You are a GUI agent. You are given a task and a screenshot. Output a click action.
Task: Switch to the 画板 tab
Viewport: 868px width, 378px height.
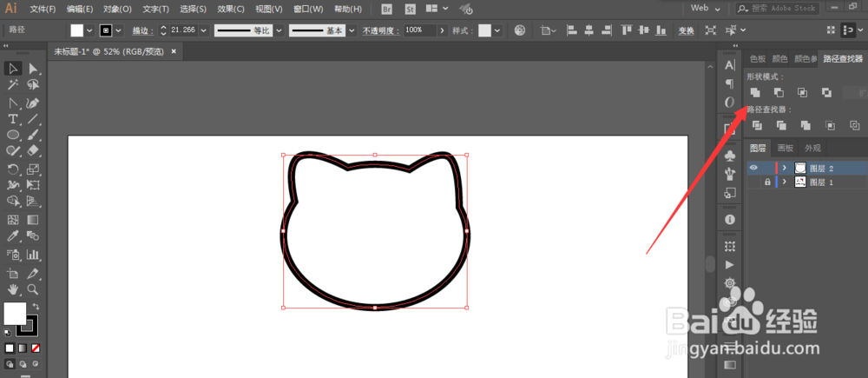(786, 148)
